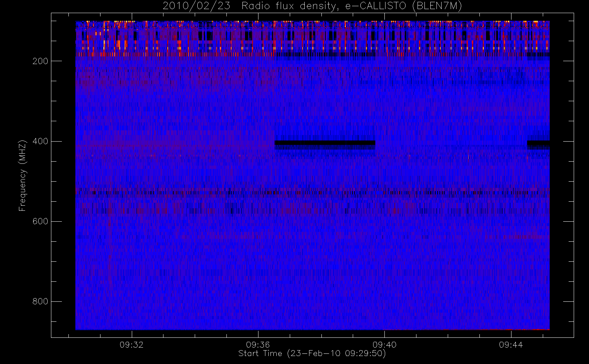Image resolution: width=589 pixels, height=364 pixels.
Task: Click the 'Frequency (MHz)' axis label
Action: click(x=23, y=175)
